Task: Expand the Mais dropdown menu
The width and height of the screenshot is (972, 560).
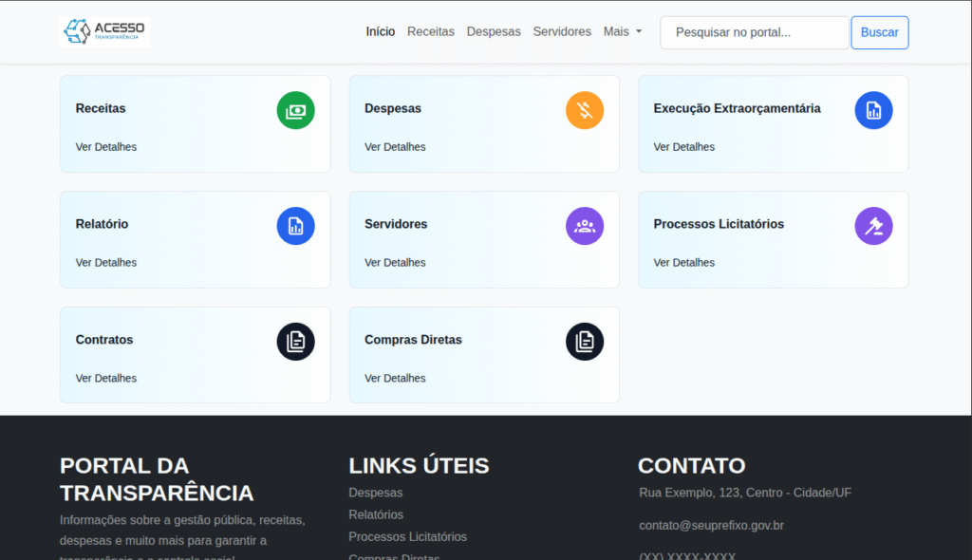Action: (x=622, y=31)
